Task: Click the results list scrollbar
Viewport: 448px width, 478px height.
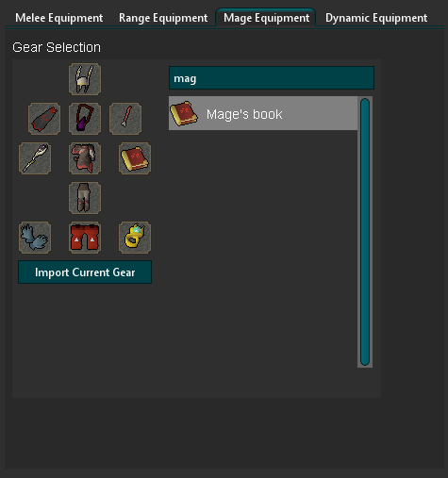Action: click(365, 232)
